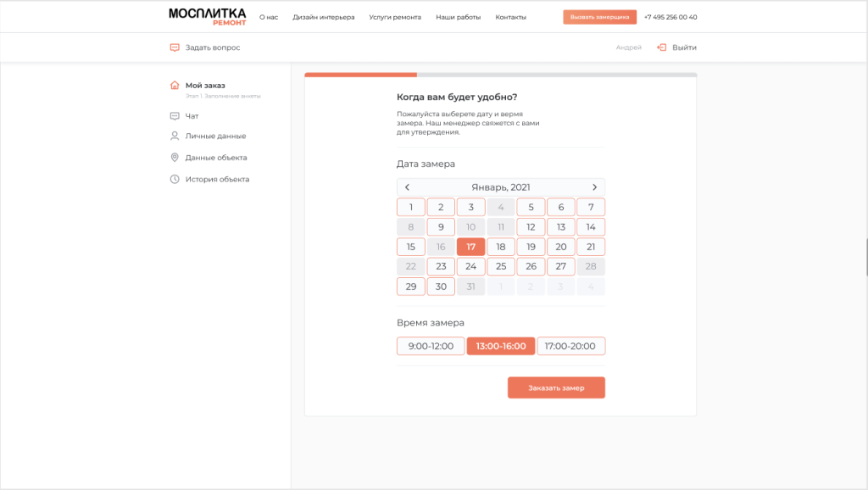
Task: Click the person icon for Личные данные
Action: (x=175, y=136)
